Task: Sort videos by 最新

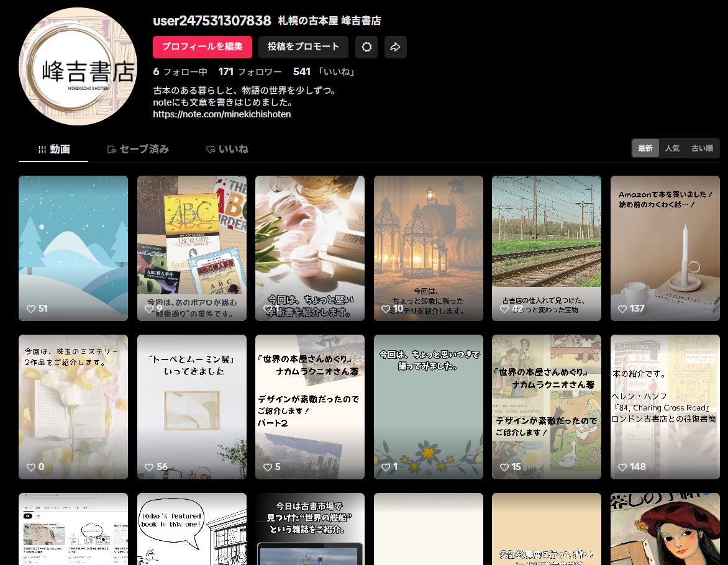Action: (645, 148)
